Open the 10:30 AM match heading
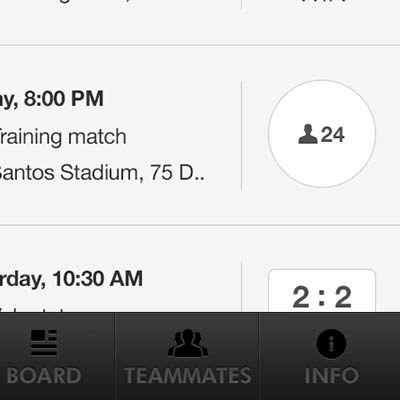Image resolution: width=400 pixels, height=400 pixels. (x=71, y=279)
